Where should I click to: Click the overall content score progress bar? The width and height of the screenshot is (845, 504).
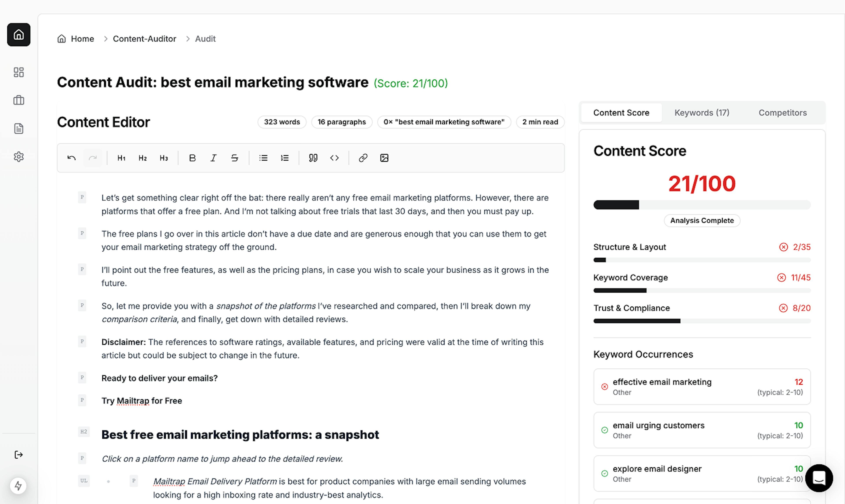[x=702, y=205]
